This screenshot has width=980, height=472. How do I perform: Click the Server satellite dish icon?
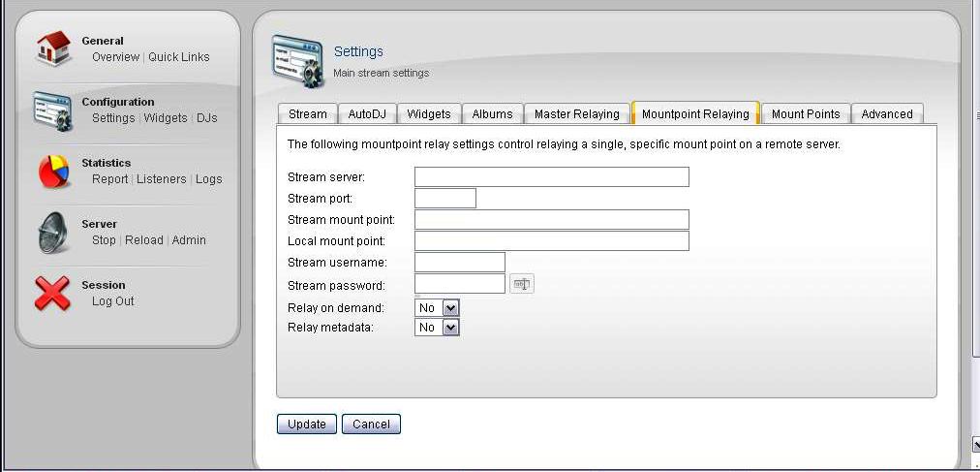(53, 233)
